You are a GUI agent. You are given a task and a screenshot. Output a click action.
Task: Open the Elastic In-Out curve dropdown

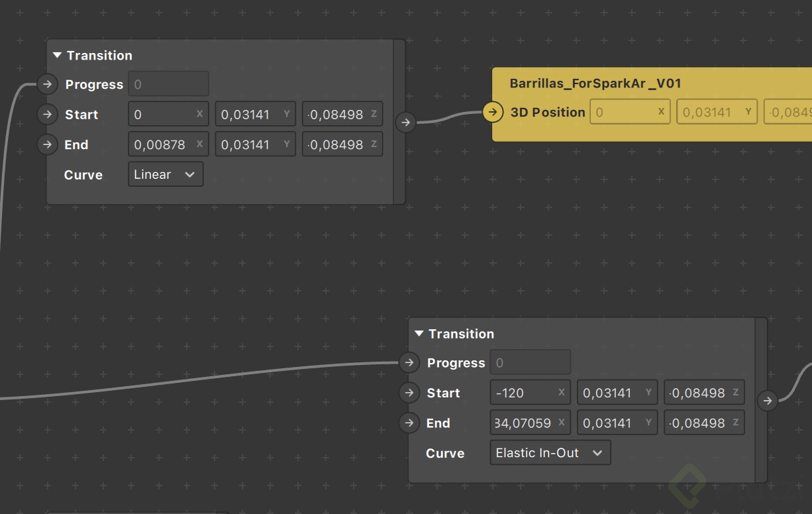550,453
